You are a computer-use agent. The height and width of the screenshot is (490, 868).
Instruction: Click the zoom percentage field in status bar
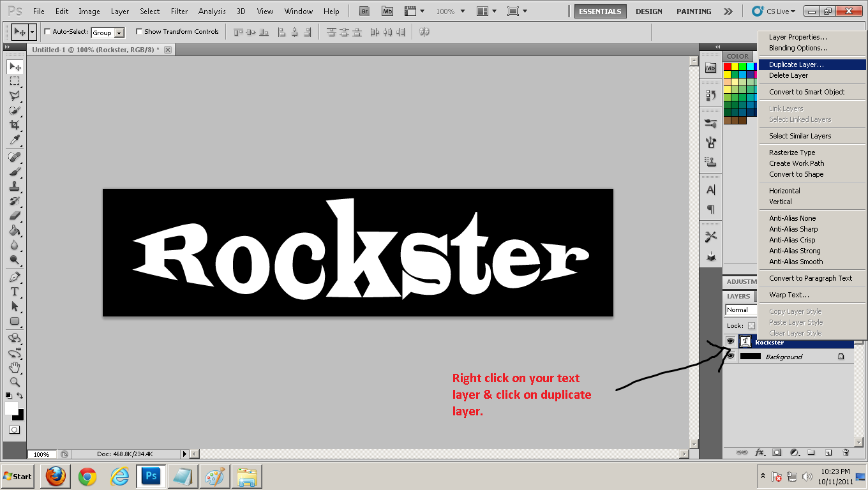[x=41, y=454]
